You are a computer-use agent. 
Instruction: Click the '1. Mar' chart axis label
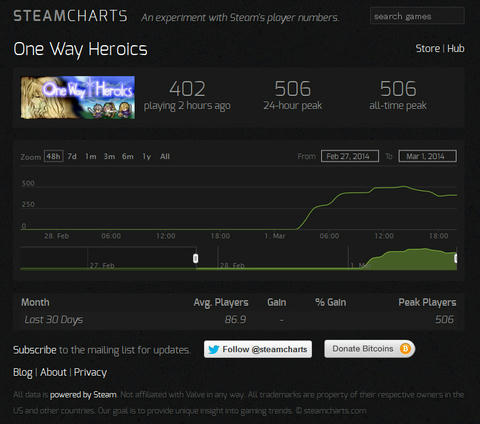[x=275, y=236]
